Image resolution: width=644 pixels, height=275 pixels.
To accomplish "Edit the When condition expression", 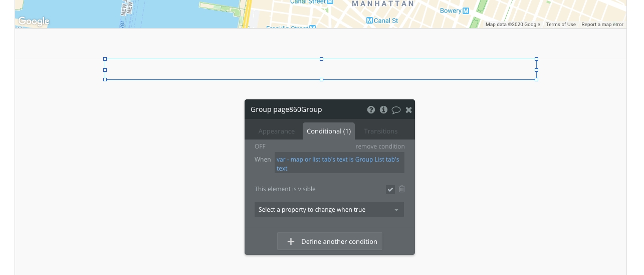I will [x=339, y=164].
